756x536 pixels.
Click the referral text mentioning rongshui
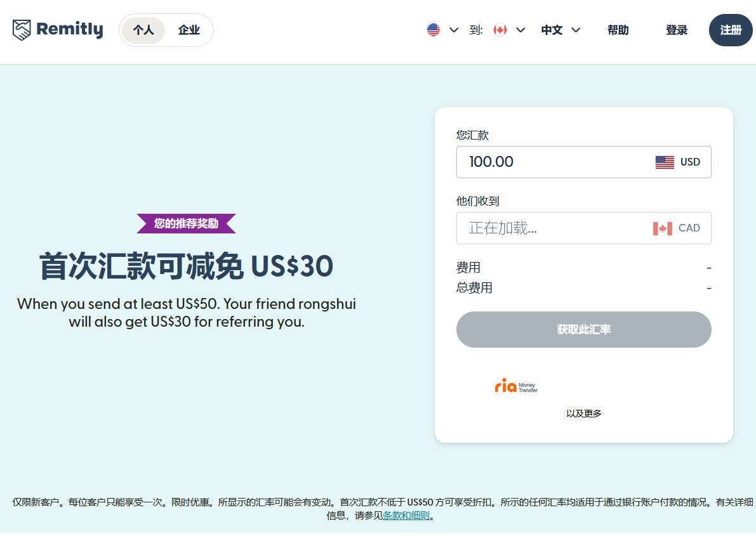[x=187, y=312]
